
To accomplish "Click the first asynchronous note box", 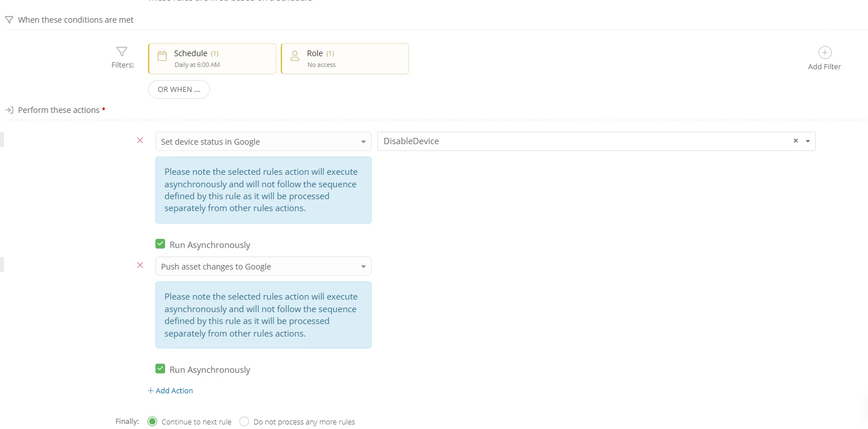I will click(263, 190).
